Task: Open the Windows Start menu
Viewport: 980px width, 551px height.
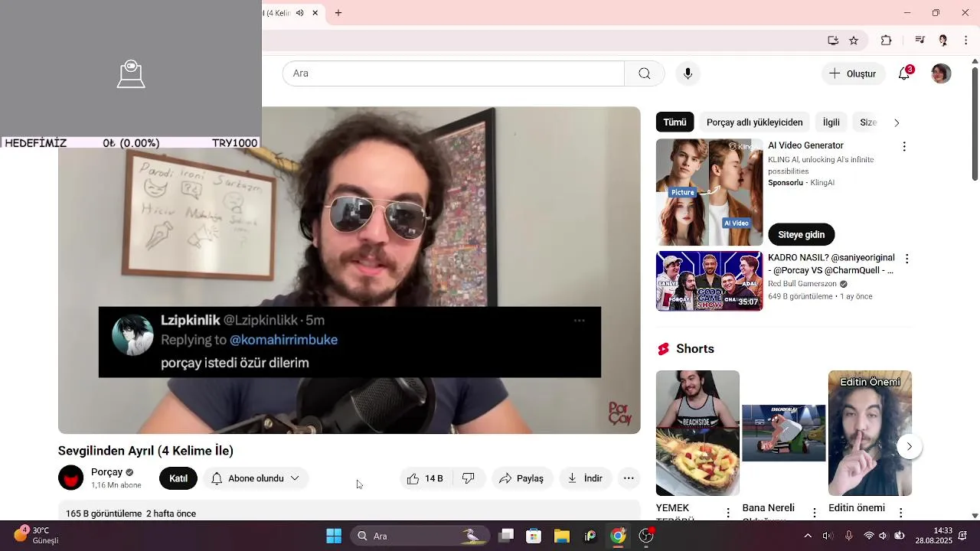Action: tap(334, 536)
